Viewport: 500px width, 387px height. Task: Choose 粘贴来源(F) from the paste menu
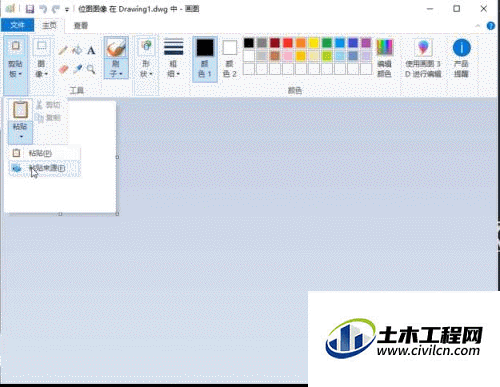point(44,168)
